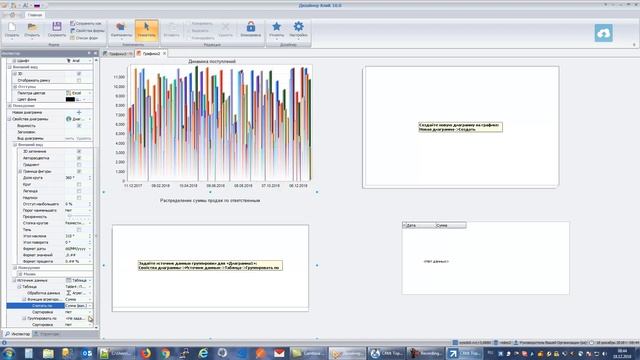Viewport: 640px width, 360px height.
Task: Collapse the top appearance section of the inspector
Action: pos(10,67)
